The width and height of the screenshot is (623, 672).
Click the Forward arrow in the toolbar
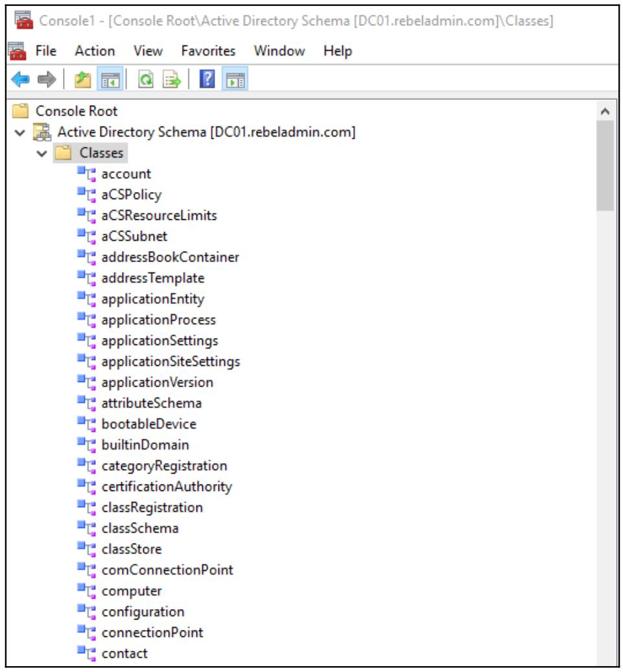point(46,80)
